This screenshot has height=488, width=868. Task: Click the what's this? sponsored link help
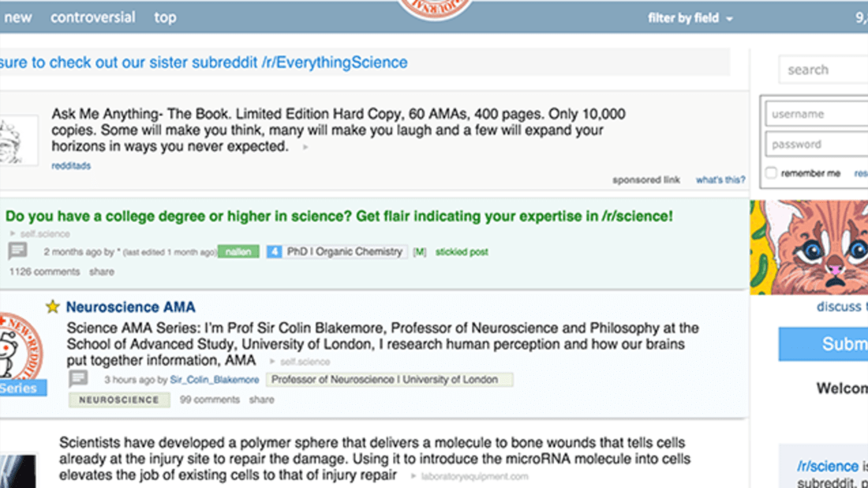pos(720,180)
